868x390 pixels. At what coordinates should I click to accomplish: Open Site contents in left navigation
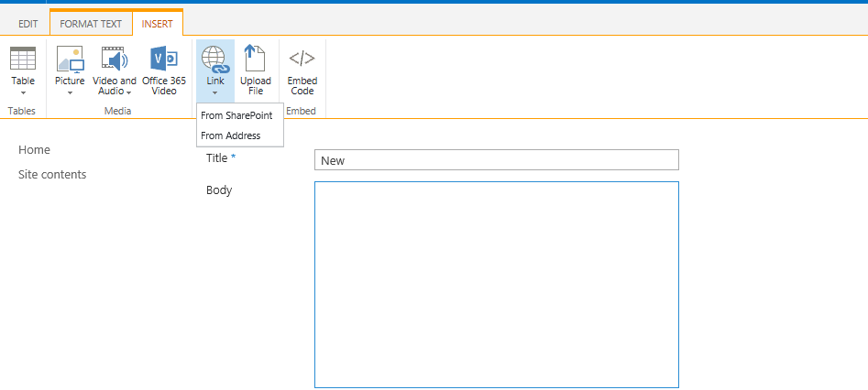(52, 174)
